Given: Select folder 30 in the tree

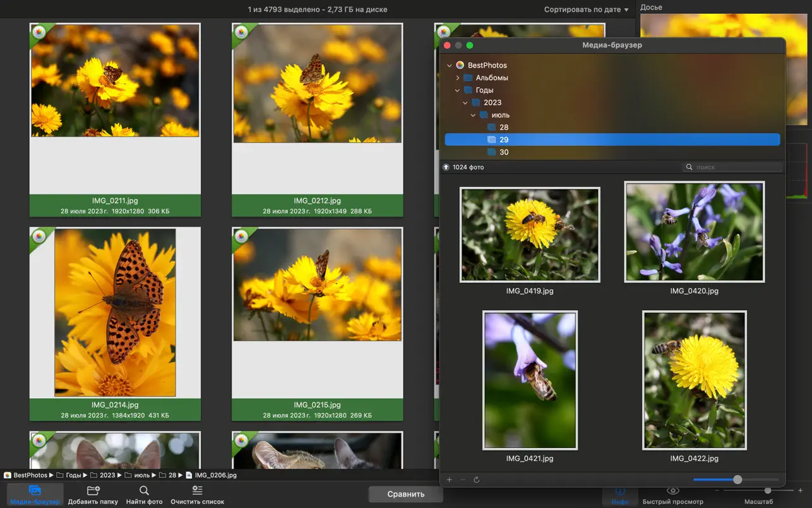Looking at the screenshot, I should pyautogui.click(x=612, y=152).
